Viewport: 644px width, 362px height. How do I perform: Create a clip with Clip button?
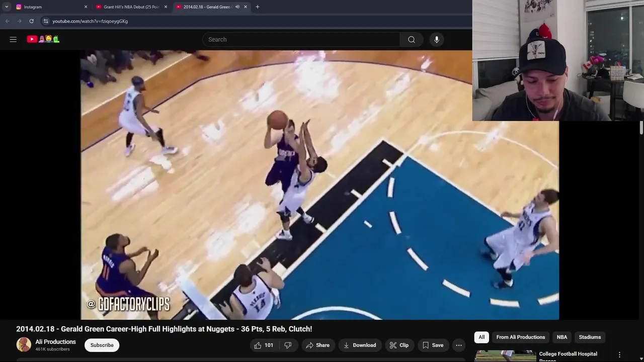coord(399,345)
